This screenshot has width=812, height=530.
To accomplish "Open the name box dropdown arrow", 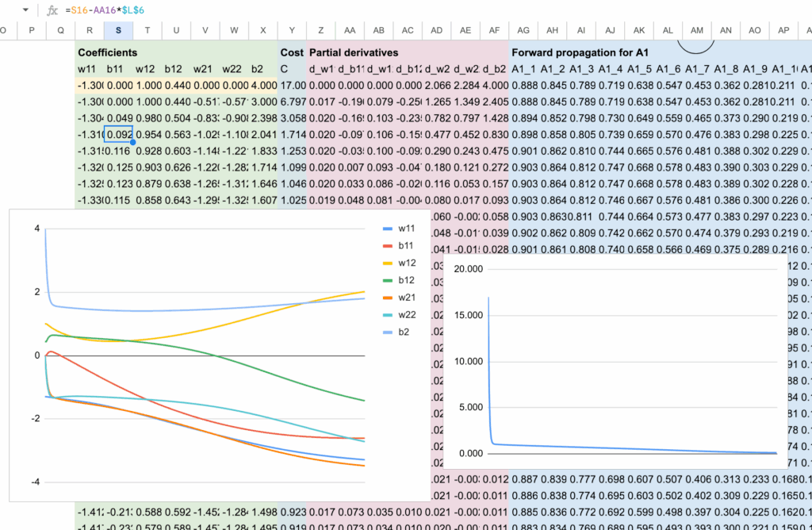I will [x=26, y=10].
